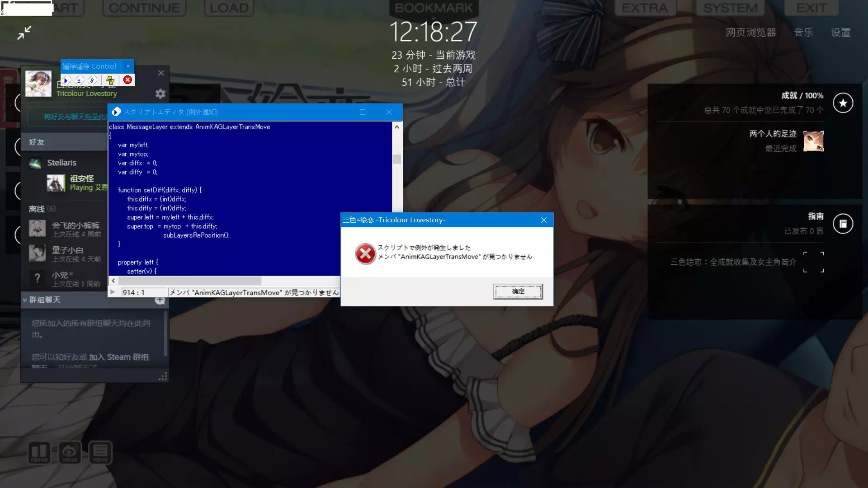Click the yellow lightning icon in the Control toolbar

110,80
